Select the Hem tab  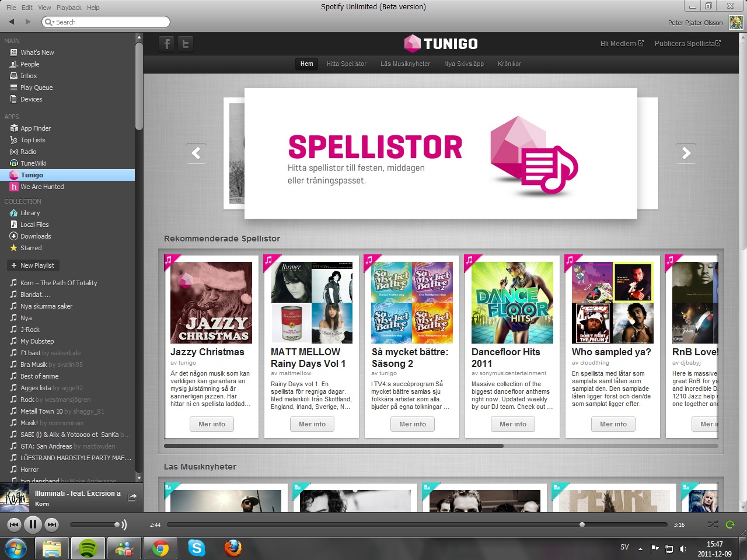click(307, 64)
